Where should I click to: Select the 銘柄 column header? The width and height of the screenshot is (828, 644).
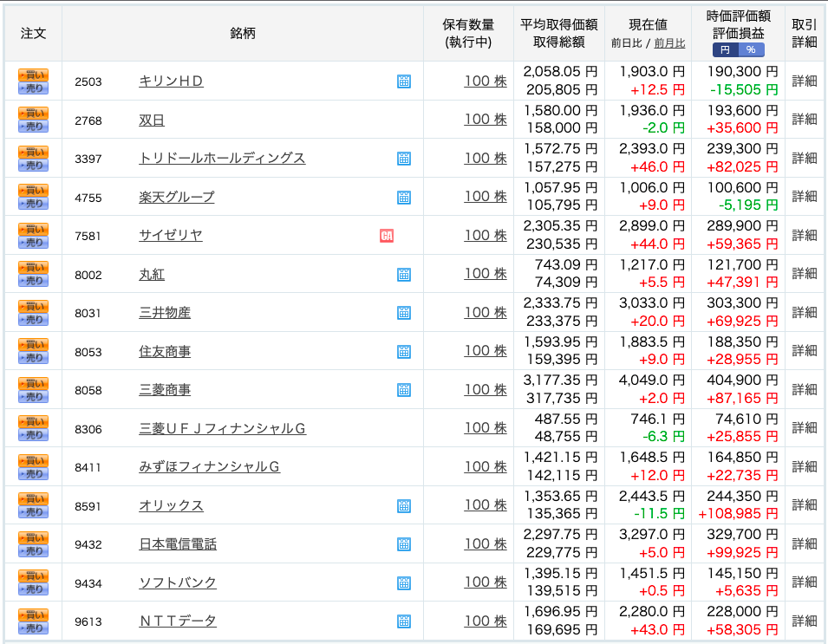[x=243, y=33]
